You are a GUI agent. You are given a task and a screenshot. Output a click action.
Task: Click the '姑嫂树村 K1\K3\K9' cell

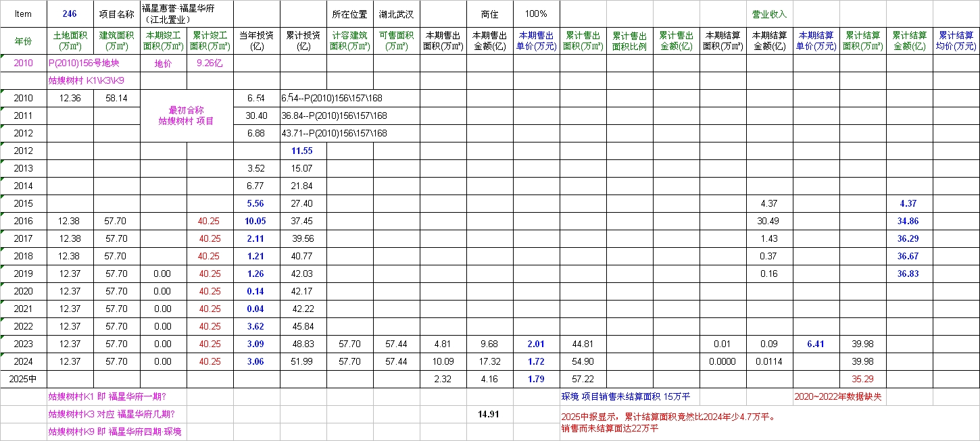coord(93,81)
